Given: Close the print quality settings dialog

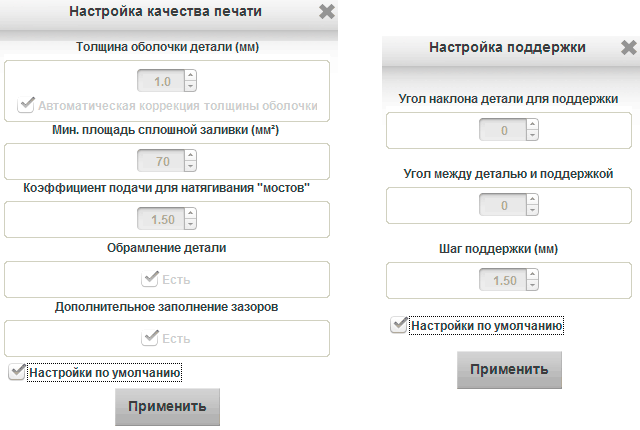Looking at the screenshot, I should tap(326, 12).
